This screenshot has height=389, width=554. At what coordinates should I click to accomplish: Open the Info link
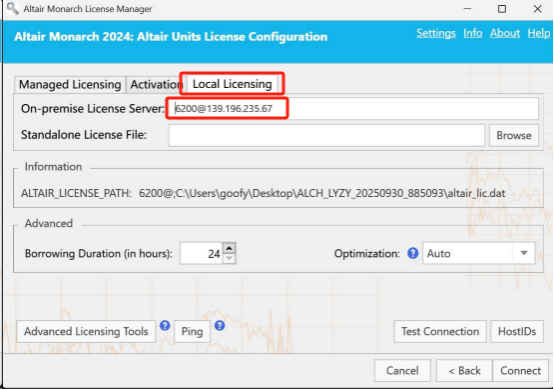click(x=473, y=33)
